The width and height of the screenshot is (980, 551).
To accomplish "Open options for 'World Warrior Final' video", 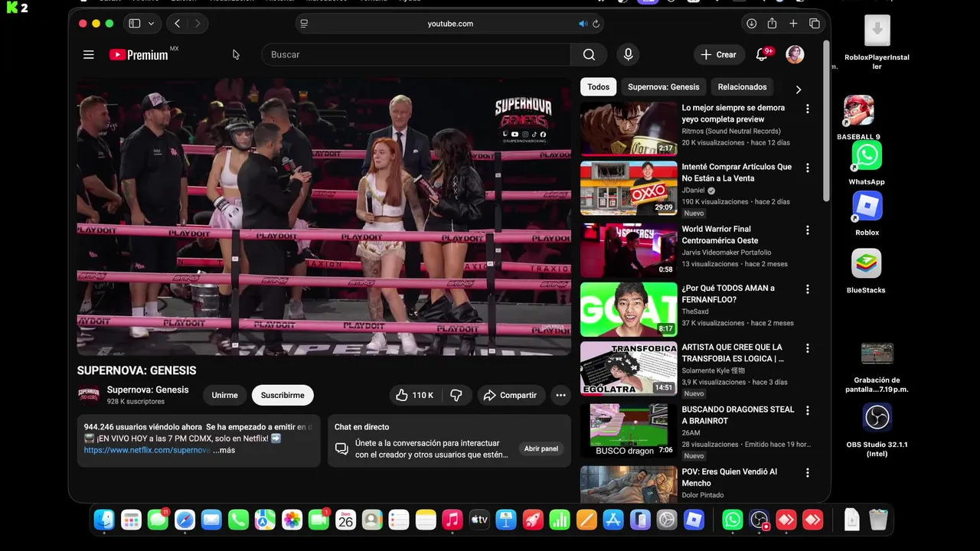I will (807, 230).
